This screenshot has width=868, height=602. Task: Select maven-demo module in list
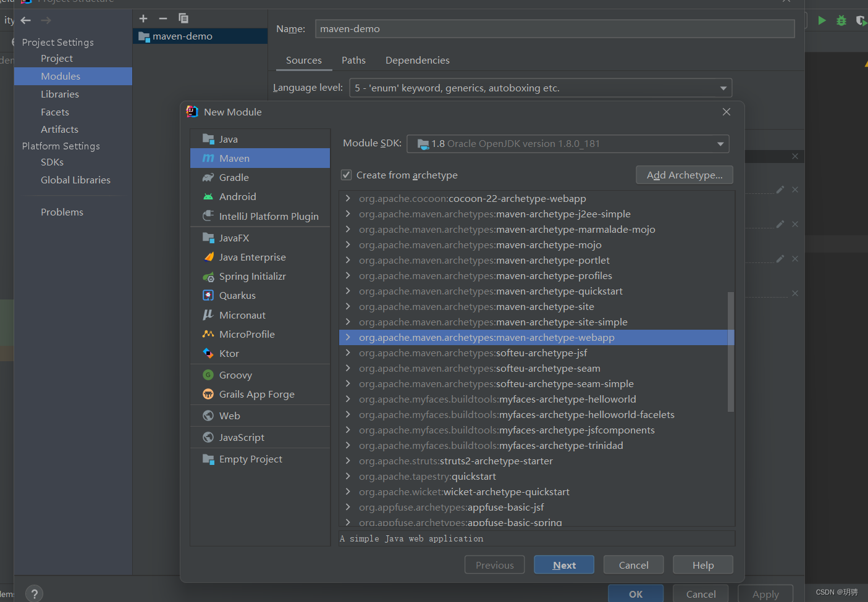[200, 36]
